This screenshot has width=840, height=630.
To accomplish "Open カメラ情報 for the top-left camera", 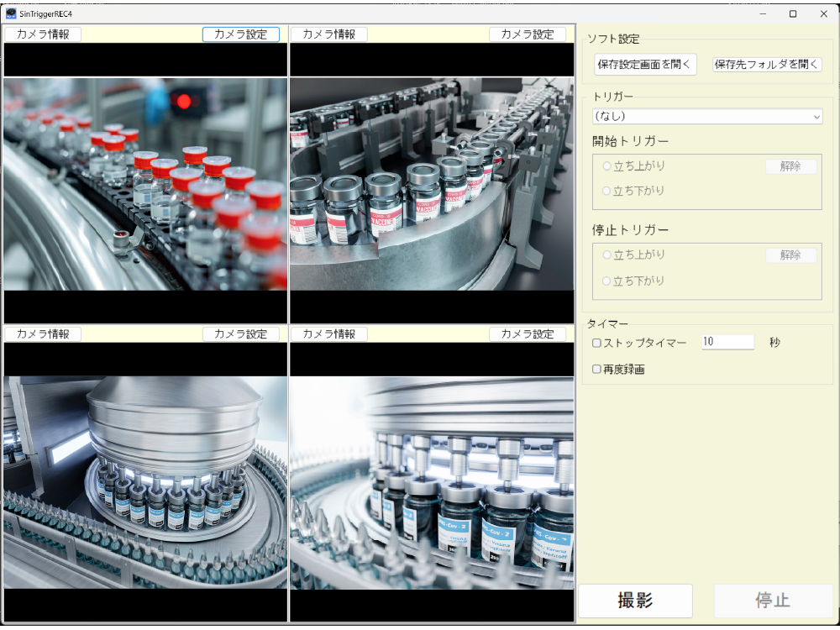I will click(43, 34).
